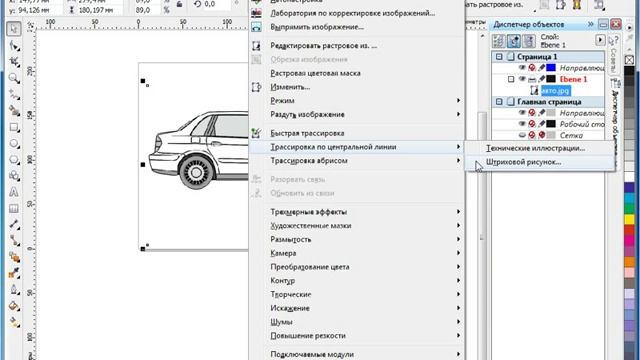Collapse the Главная страница tree node
The width and height of the screenshot is (640, 360).
[x=499, y=102]
